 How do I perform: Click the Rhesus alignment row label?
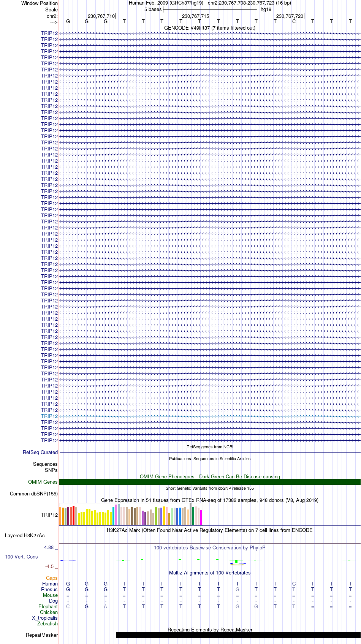click(x=49, y=590)
